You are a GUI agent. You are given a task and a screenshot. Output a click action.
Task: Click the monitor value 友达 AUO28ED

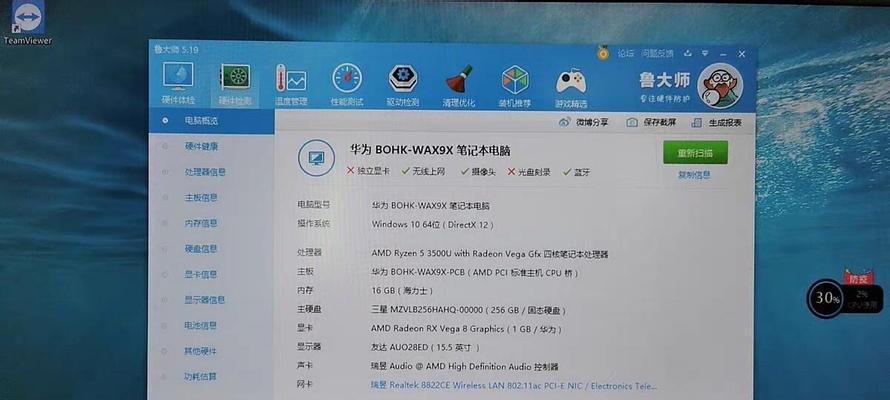coord(425,347)
